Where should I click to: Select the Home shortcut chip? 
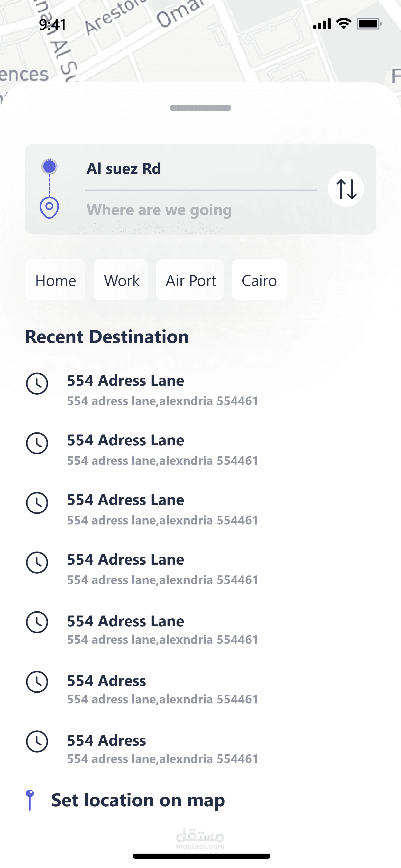55,280
